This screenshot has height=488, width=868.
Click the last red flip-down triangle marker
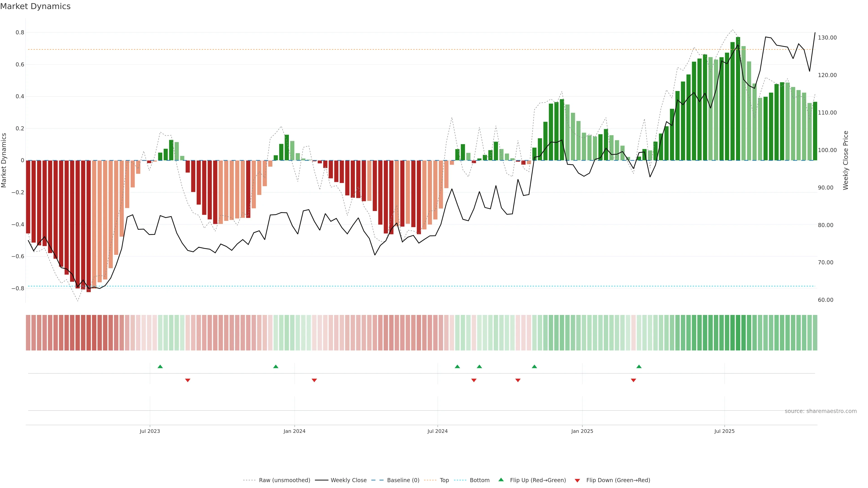coord(633,380)
